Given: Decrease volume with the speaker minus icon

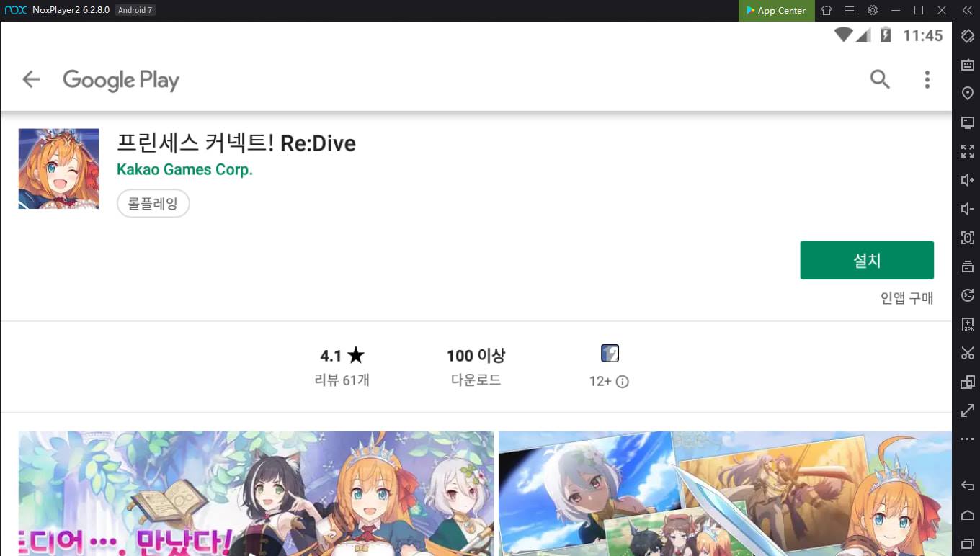Looking at the screenshot, I should coord(968,209).
